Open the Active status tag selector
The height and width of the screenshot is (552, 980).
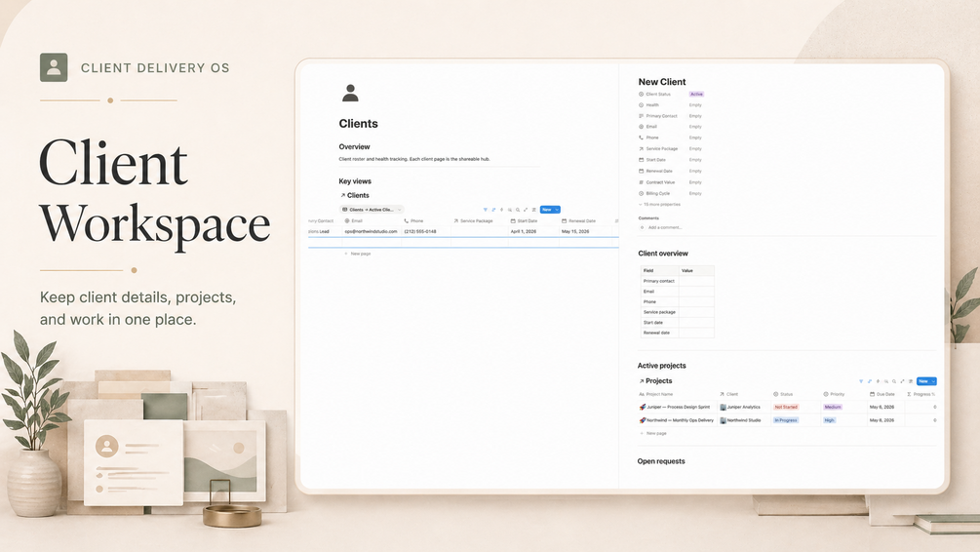696,94
